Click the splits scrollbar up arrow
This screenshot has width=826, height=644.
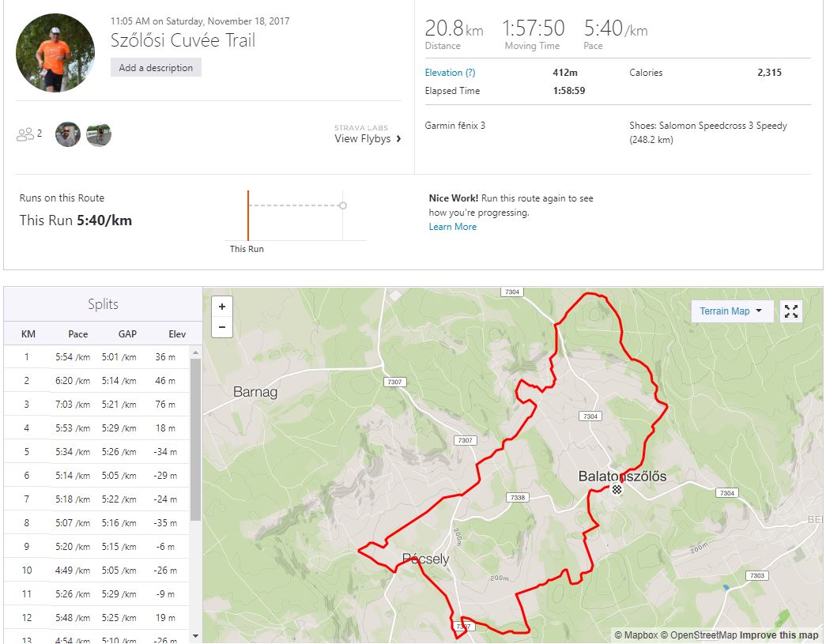(195, 352)
